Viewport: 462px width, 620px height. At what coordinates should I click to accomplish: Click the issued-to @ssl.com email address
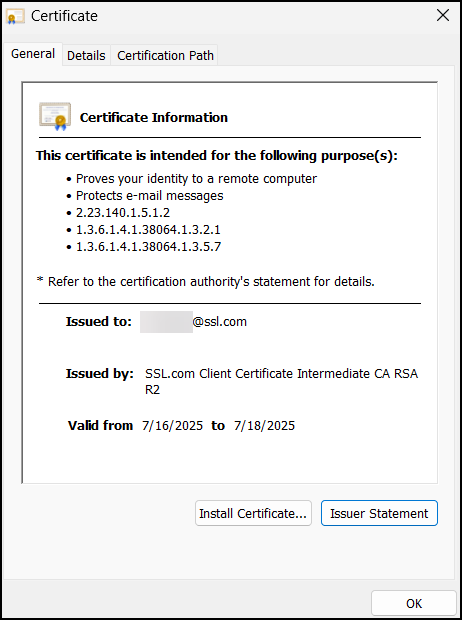coord(193,321)
